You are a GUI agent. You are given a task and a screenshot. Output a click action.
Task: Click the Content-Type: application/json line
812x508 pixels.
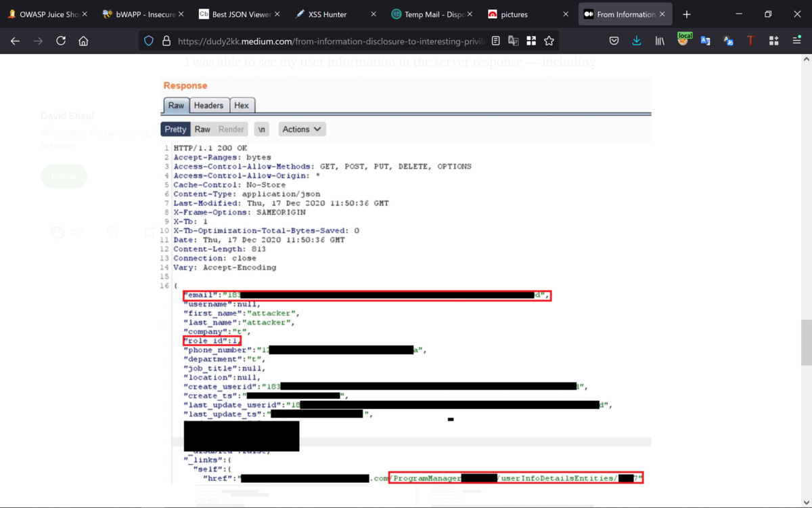click(247, 194)
